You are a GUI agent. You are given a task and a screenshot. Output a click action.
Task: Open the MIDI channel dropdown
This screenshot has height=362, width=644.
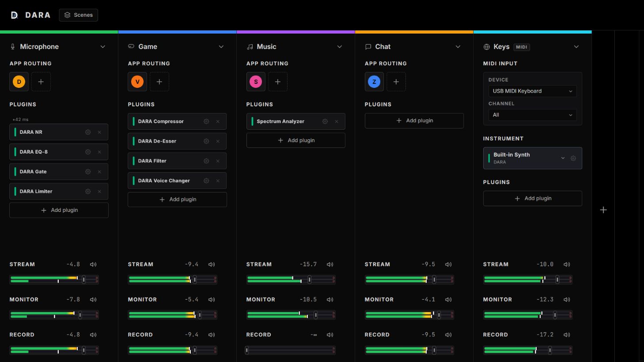[532, 115]
